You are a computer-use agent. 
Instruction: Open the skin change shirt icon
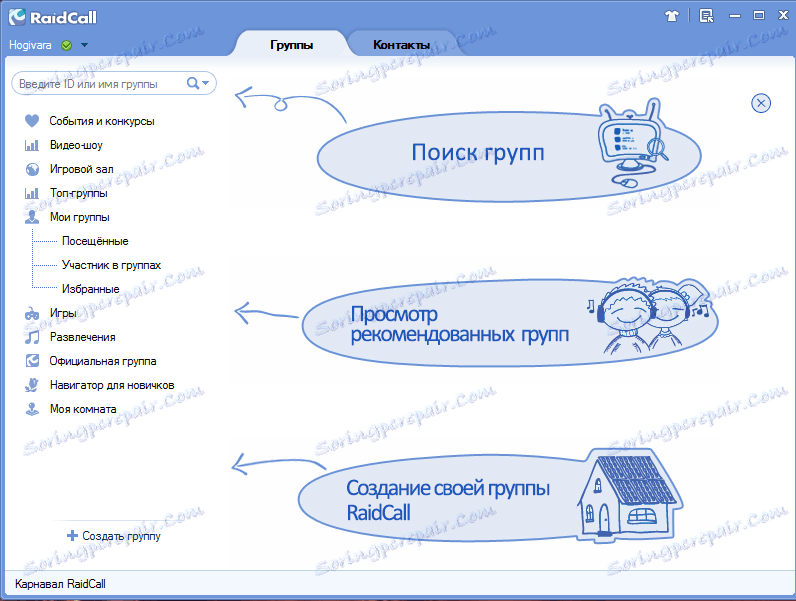[x=672, y=16]
